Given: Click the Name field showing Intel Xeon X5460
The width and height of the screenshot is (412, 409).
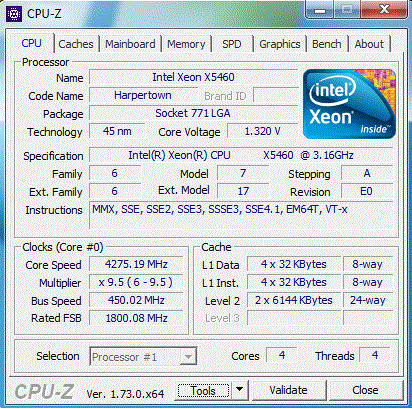Looking at the screenshot, I should (193, 77).
